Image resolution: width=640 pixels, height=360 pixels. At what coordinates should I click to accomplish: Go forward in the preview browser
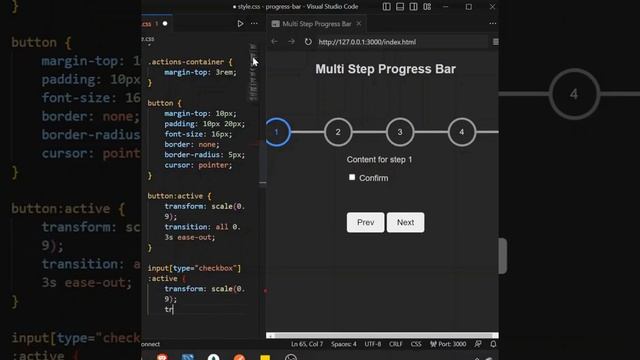coord(291,42)
